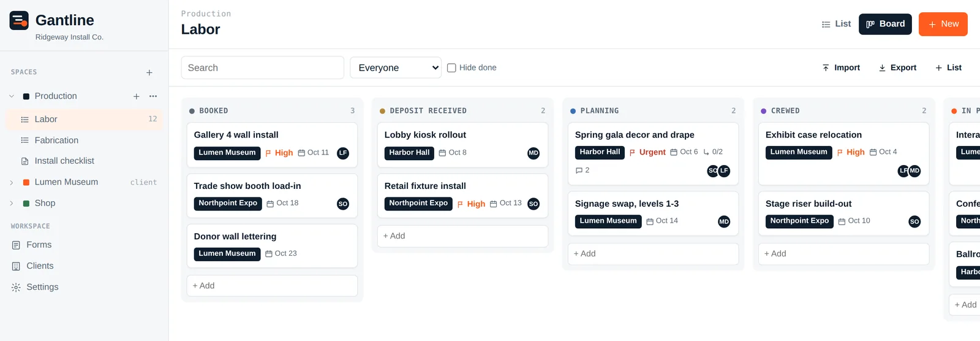
Task: Click the SO avatar on Trade show booth load-in
Action: (343, 204)
